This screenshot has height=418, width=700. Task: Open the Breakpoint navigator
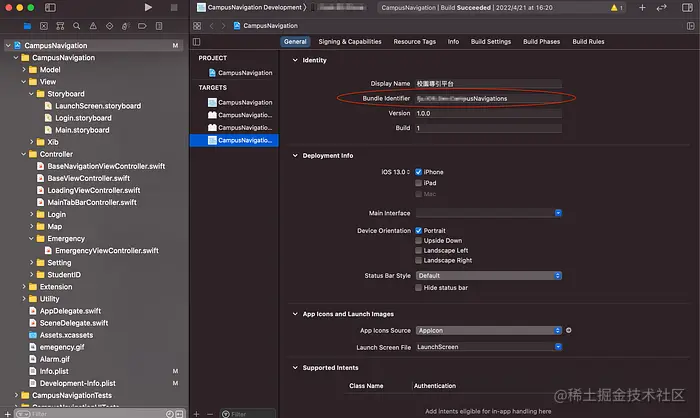coord(142,26)
